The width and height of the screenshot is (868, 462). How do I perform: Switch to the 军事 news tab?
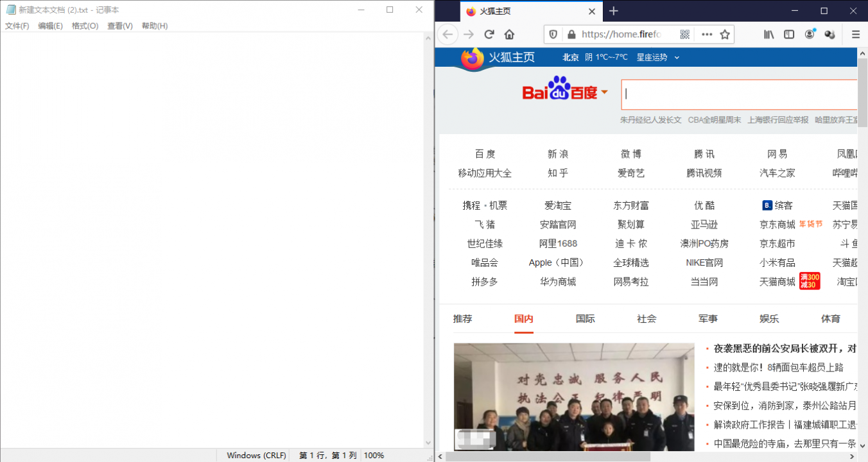(708, 318)
